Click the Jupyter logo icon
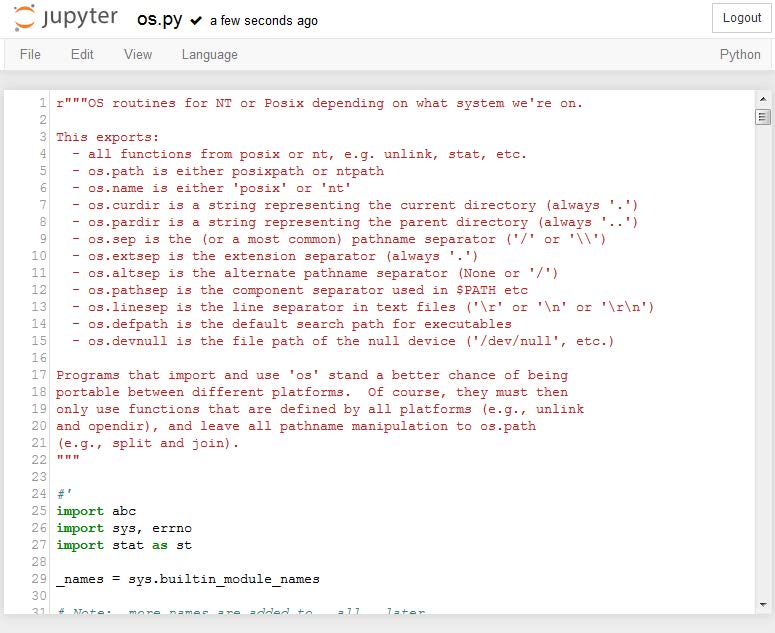This screenshot has height=633, width=775. click(25, 19)
